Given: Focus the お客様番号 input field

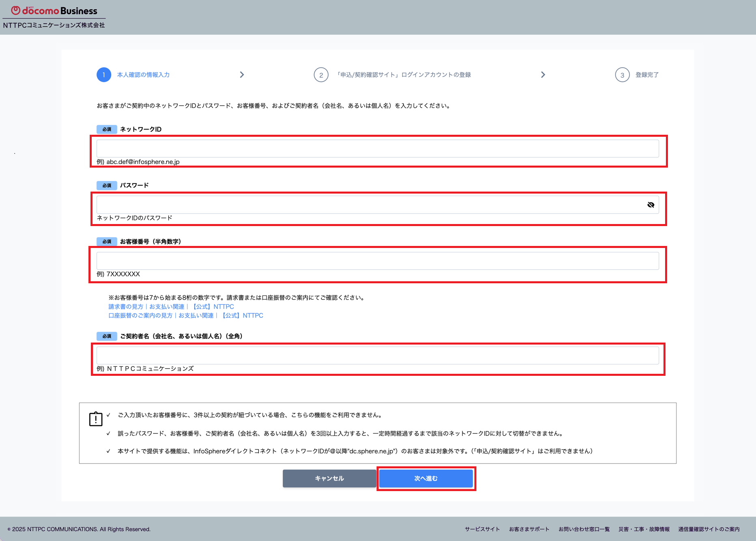Looking at the screenshot, I should click(377, 261).
